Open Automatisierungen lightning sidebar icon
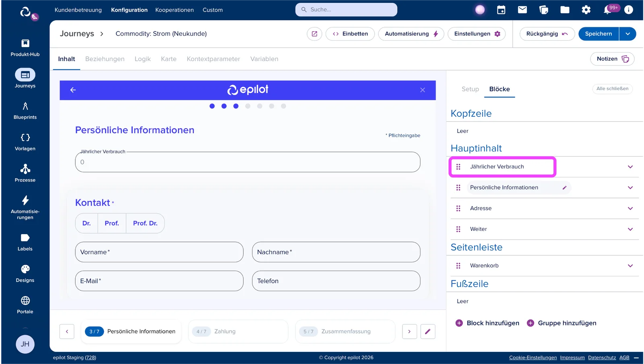Screen dimensions: 644x364 [25, 200]
